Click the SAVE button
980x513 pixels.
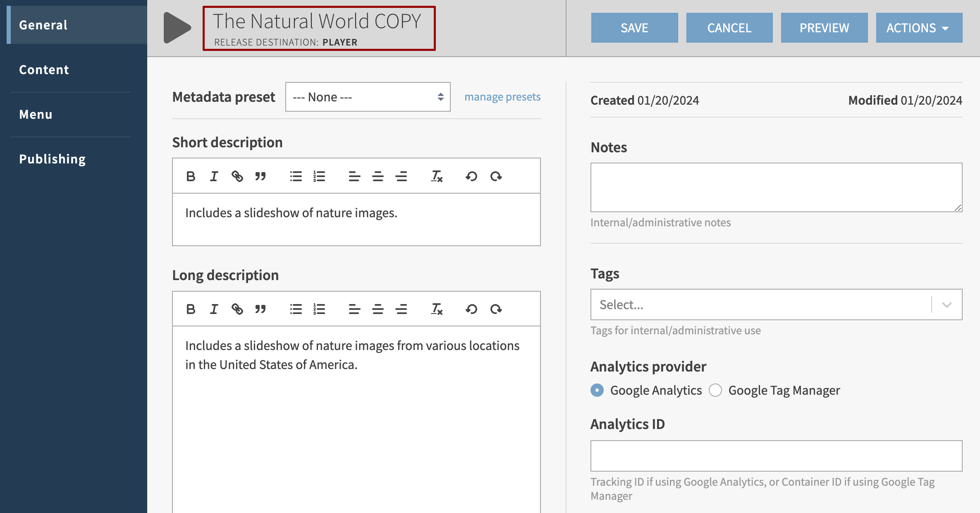[x=634, y=28]
